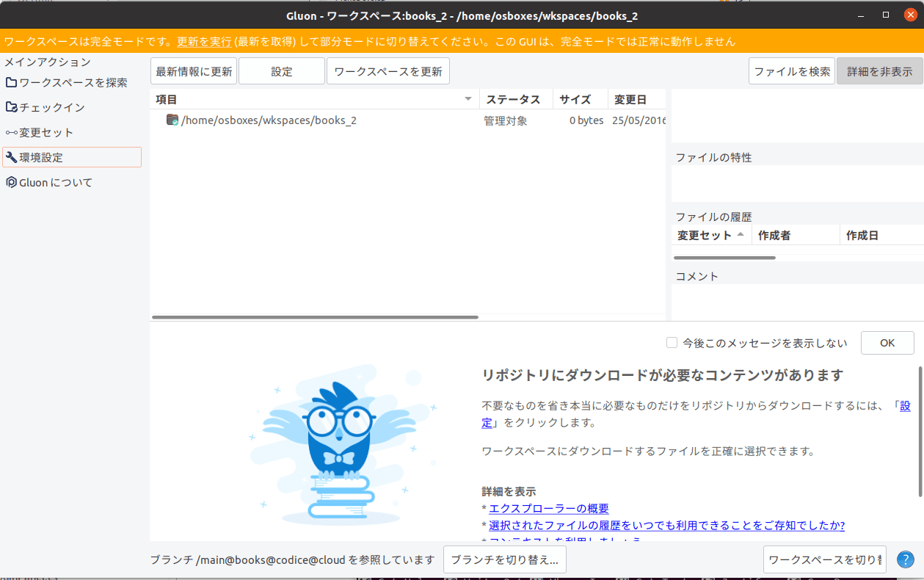Click the horizontal scrollbar under the item list

[x=315, y=317]
